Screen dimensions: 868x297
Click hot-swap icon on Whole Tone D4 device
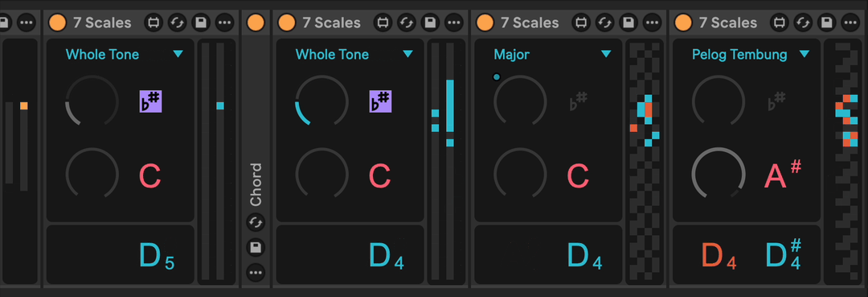coord(407,23)
